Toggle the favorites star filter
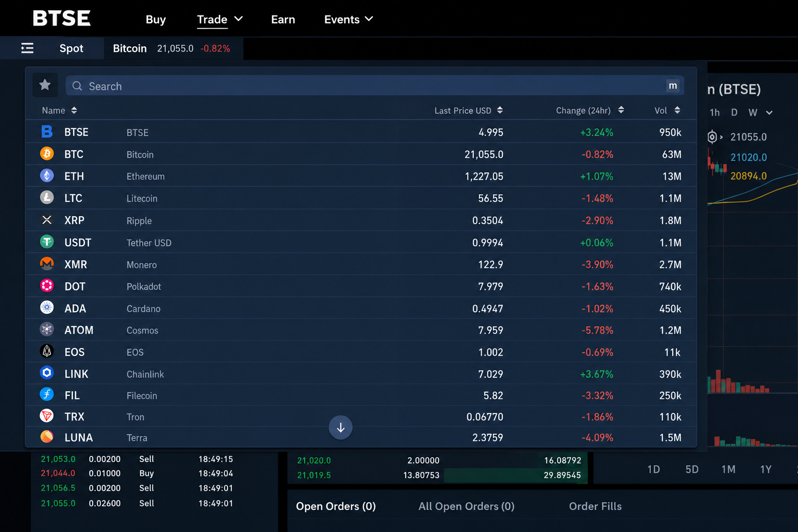This screenshot has width=798, height=532. [x=45, y=85]
